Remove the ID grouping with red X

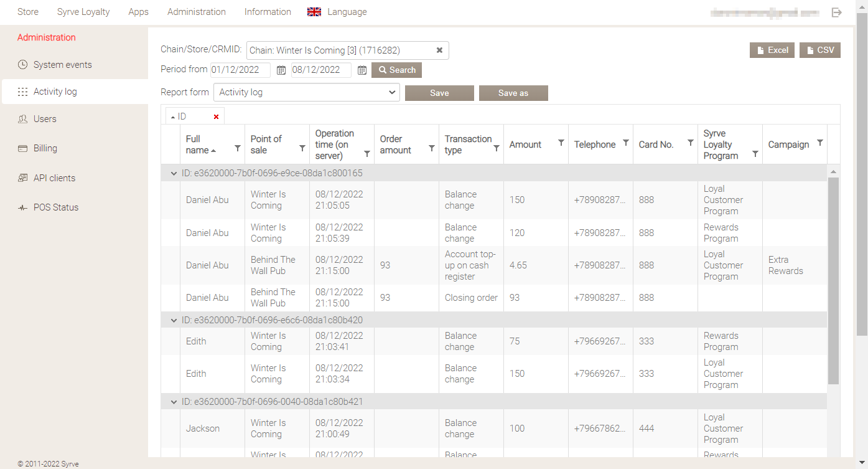216,116
